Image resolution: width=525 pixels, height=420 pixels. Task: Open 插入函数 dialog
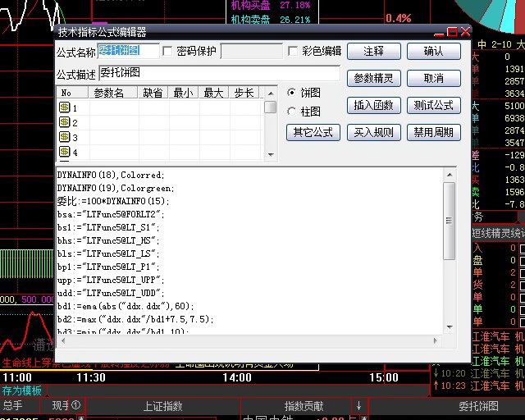pyautogui.click(x=373, y=106)
